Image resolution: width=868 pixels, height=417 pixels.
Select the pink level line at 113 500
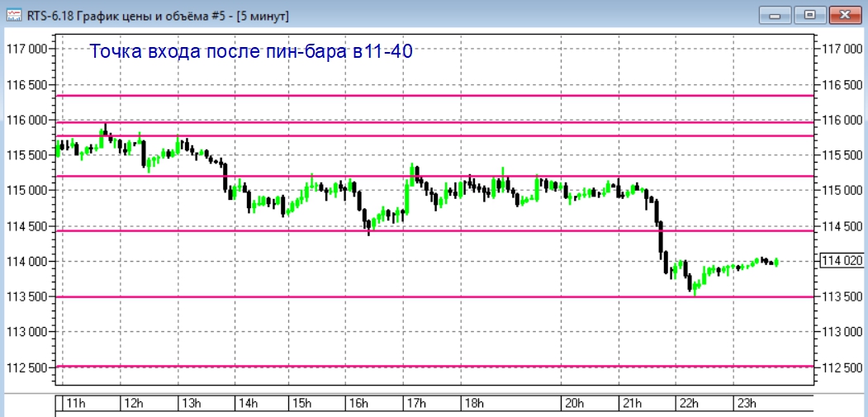(434, 296)
